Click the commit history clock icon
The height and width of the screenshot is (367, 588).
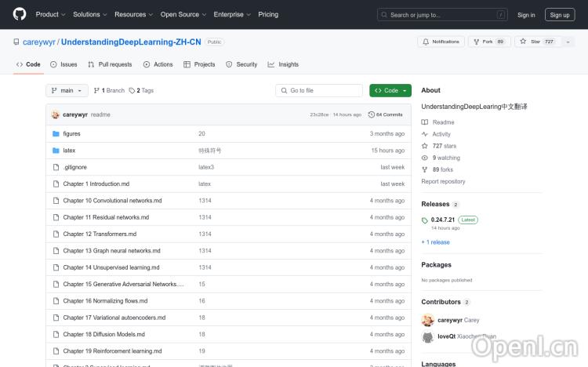pyautogui.click(x=372, y=114)
